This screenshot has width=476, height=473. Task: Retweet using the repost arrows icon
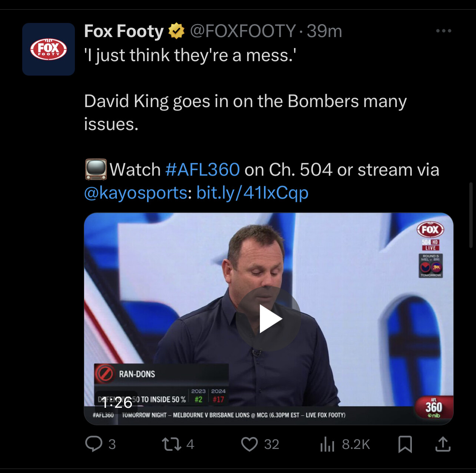coord(171,444)
